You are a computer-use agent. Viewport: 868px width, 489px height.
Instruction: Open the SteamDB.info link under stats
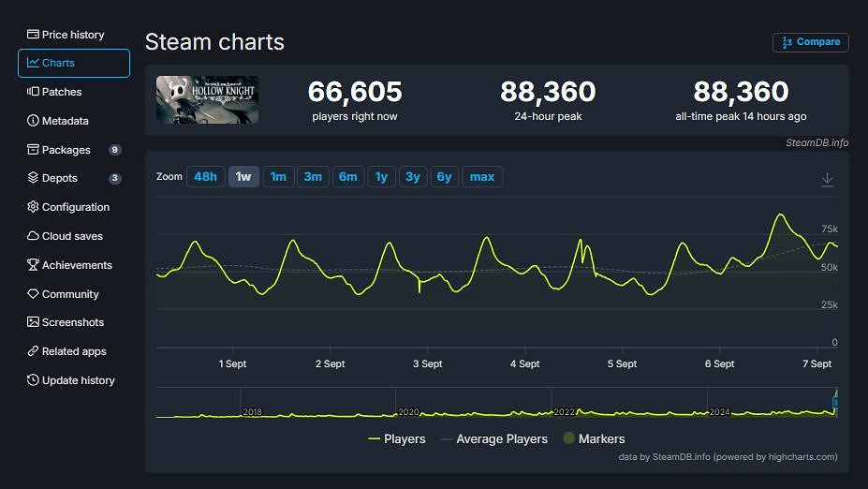(817, 142)
